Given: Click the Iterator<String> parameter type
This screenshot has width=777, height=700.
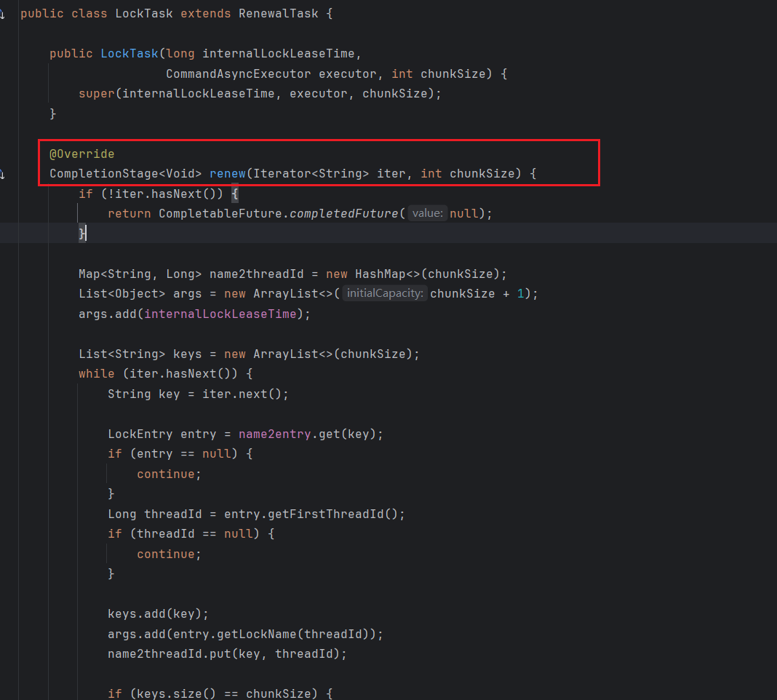Looking at the screenshot, I should 311,173.
